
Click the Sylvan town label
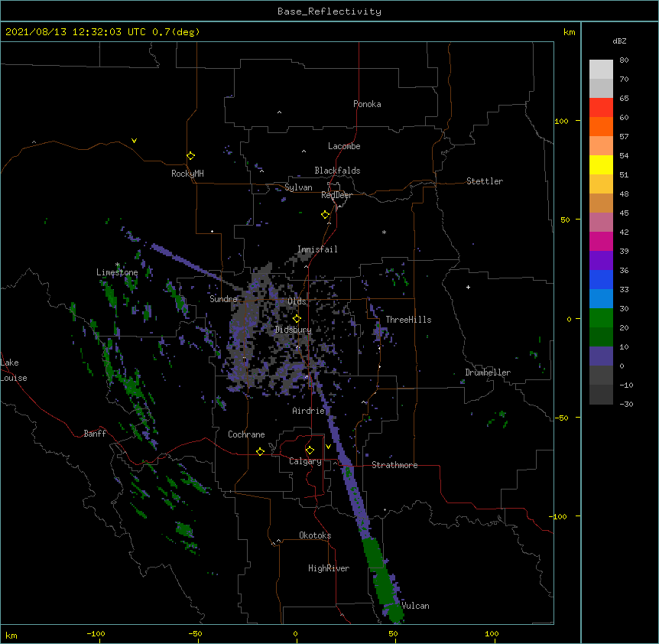[x=298, y=187]
